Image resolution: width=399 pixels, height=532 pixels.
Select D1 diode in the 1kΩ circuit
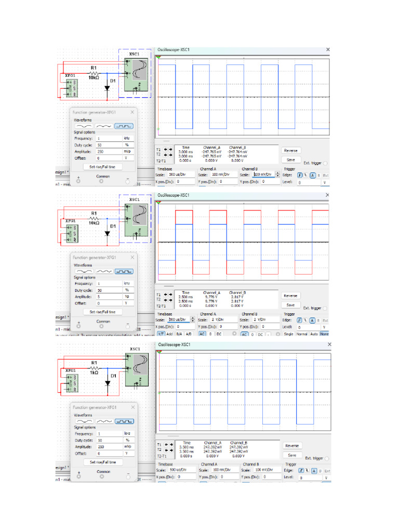tap(108, 383)
